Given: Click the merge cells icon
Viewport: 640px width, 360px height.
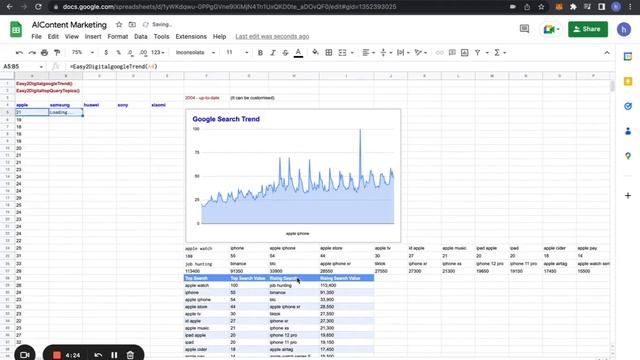Looking at the screenshot, I should [342, 53].
